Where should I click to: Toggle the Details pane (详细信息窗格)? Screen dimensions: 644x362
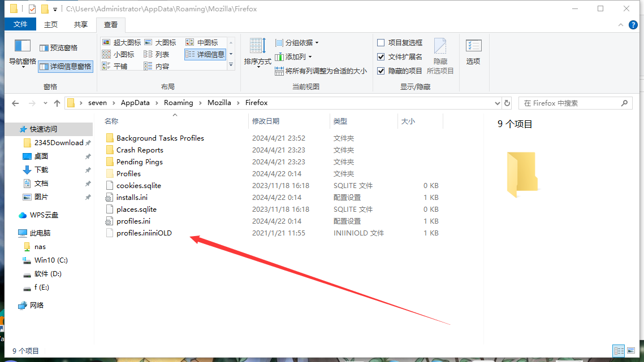click(66, 66)
